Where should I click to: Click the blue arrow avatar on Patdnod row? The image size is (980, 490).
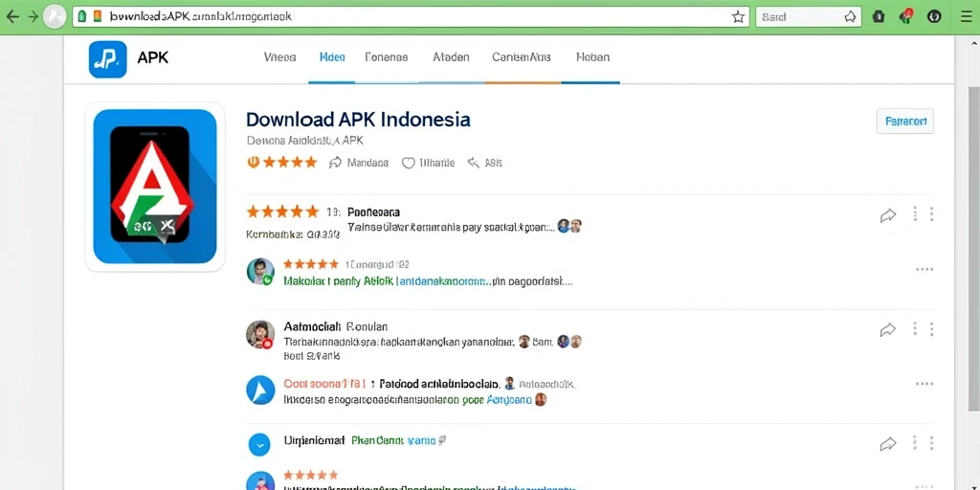coord(260,390)
